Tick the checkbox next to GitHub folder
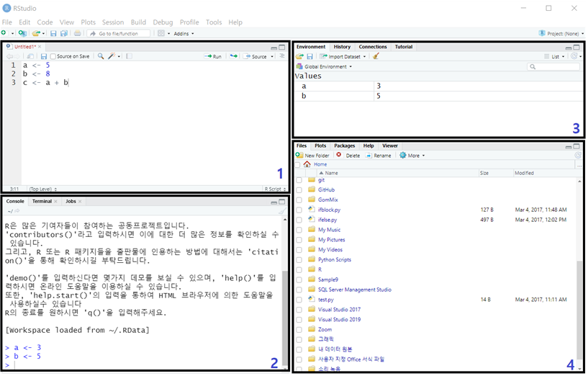This screenshot has height=376, width=588. pos(299,190)
